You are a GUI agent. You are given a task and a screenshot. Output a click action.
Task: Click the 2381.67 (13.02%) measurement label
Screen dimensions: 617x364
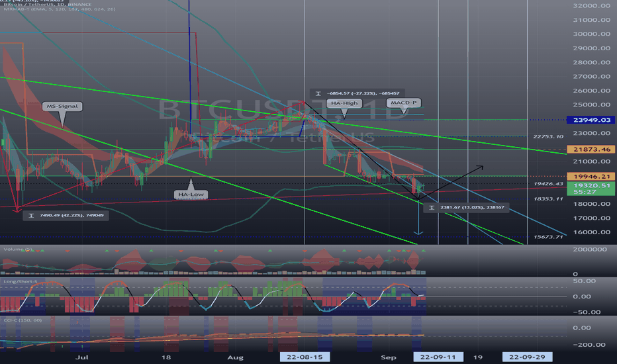coord(466,207)
